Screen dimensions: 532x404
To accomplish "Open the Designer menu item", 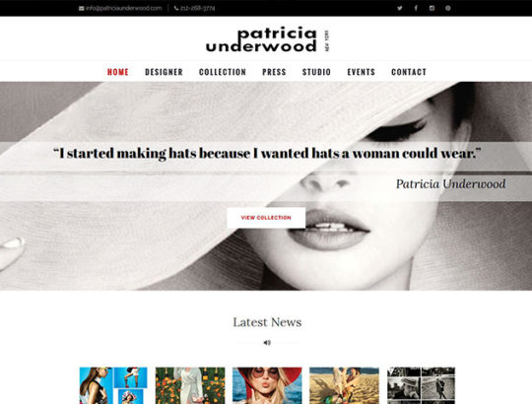I will click(164, 72).
